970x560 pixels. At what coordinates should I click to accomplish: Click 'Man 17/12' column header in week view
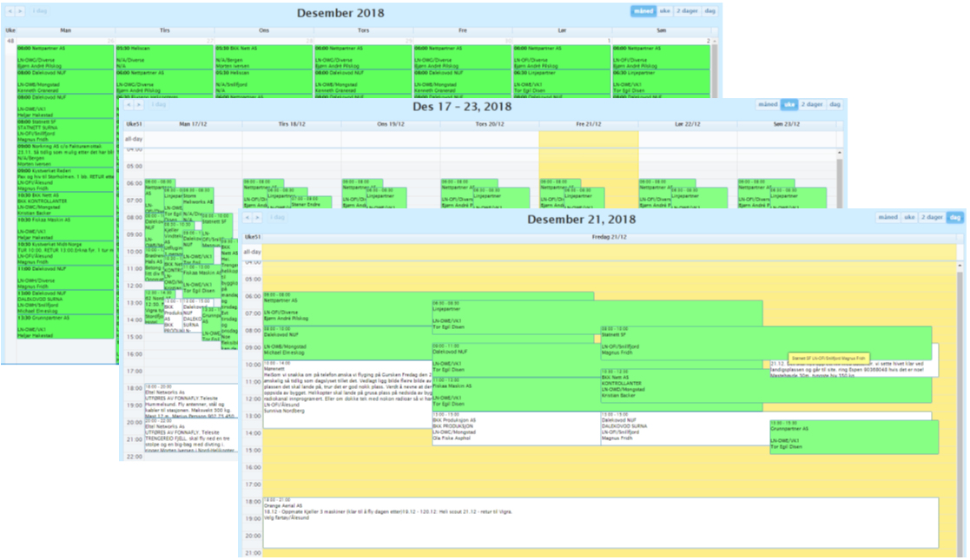click(193, 124)
